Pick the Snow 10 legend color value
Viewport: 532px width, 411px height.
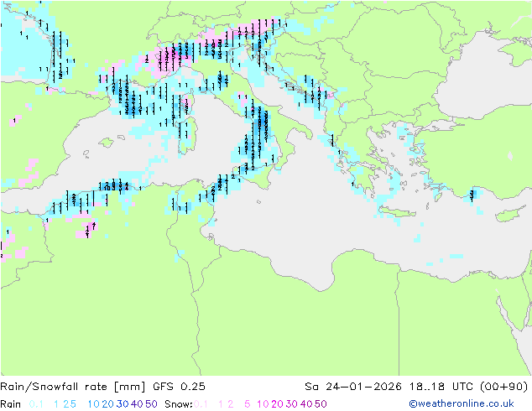coord(263,404)
